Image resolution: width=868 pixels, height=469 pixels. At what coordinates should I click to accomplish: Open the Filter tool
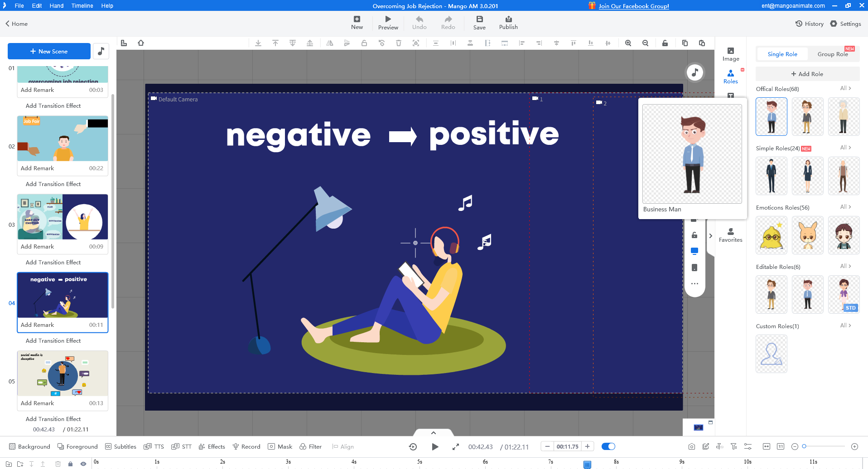tap(310, 446)
